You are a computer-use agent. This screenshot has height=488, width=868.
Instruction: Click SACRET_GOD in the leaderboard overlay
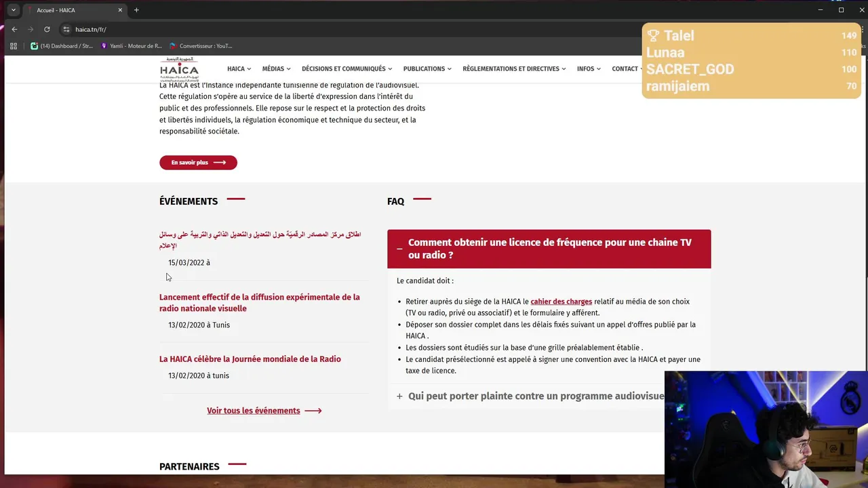point(690,69)
